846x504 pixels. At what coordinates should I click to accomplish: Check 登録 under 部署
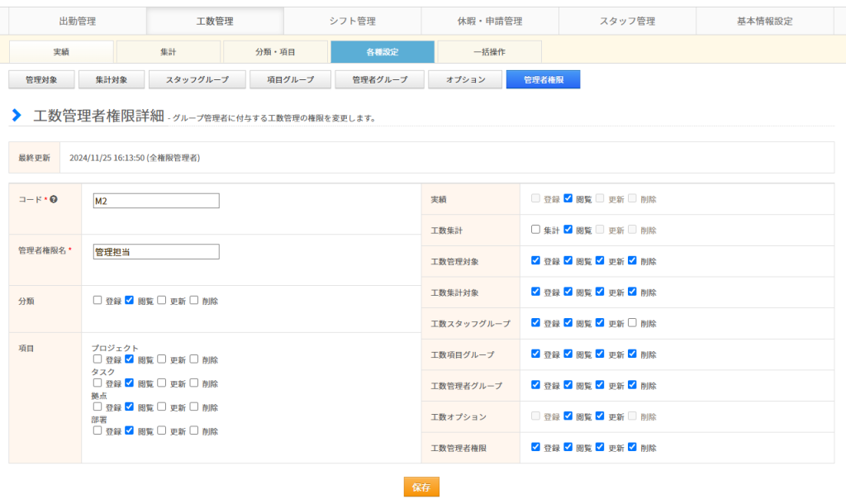[97, 430]
